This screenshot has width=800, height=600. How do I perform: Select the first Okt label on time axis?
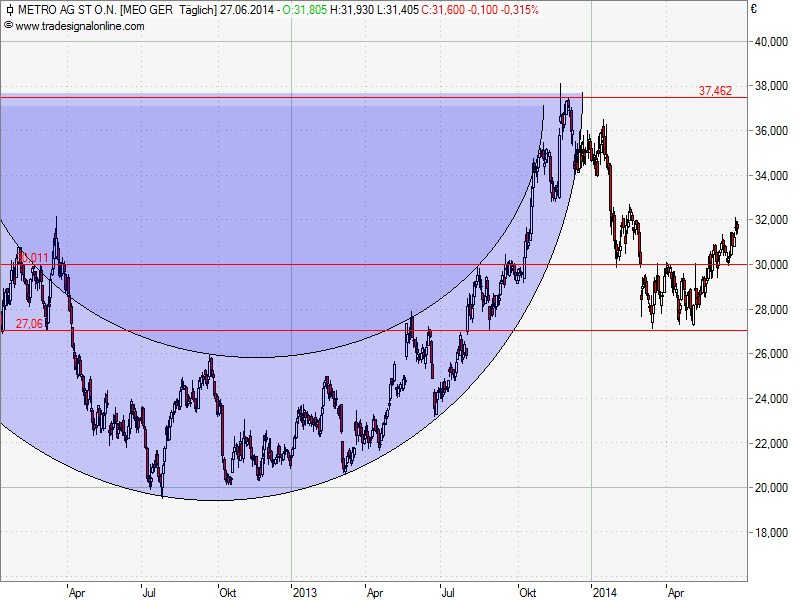(228, 592)
